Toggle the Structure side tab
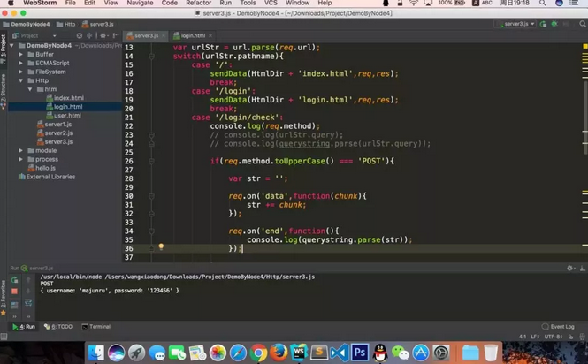 click(4, 91)
